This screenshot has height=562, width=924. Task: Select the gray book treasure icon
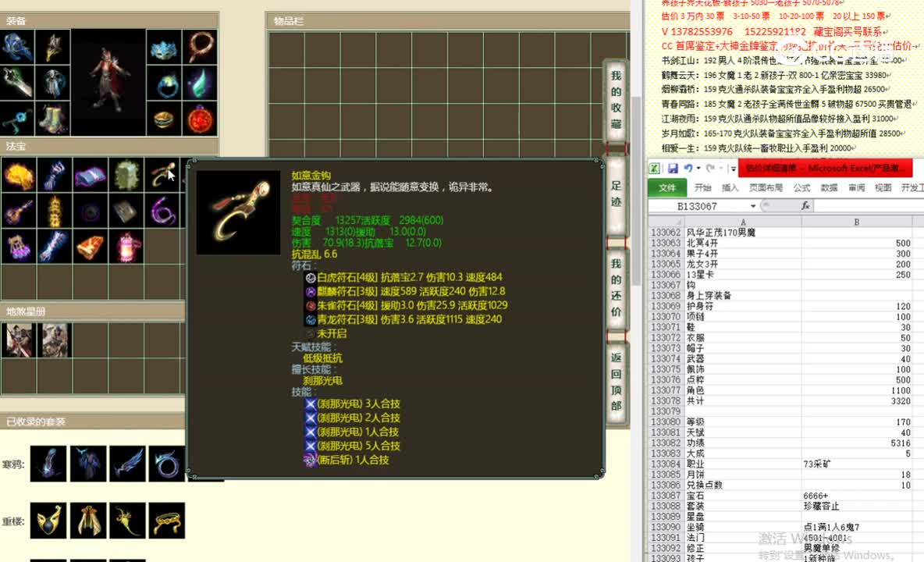(x=126, y=211)
